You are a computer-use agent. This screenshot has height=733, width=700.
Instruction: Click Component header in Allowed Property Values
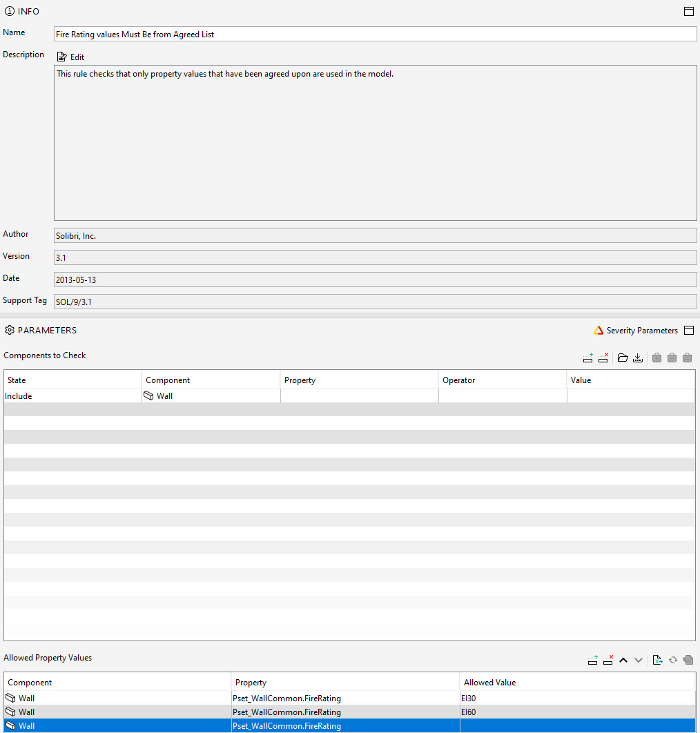[x=117, y=683]
